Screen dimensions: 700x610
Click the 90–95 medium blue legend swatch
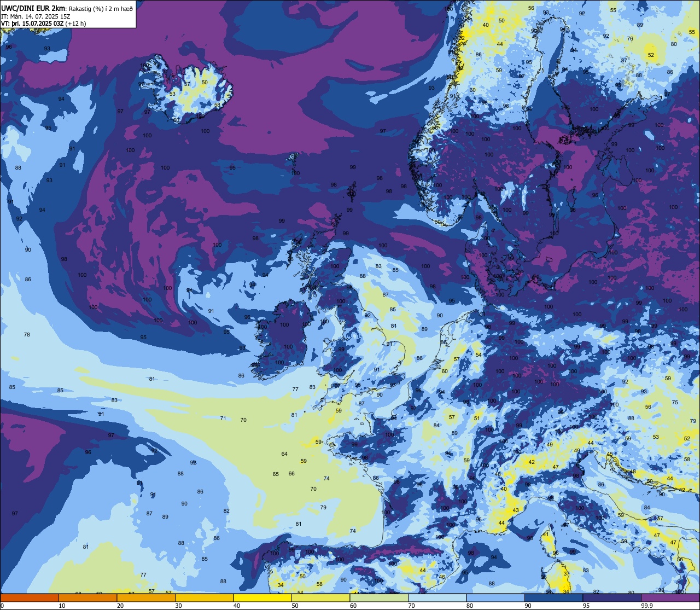point(553,597)
